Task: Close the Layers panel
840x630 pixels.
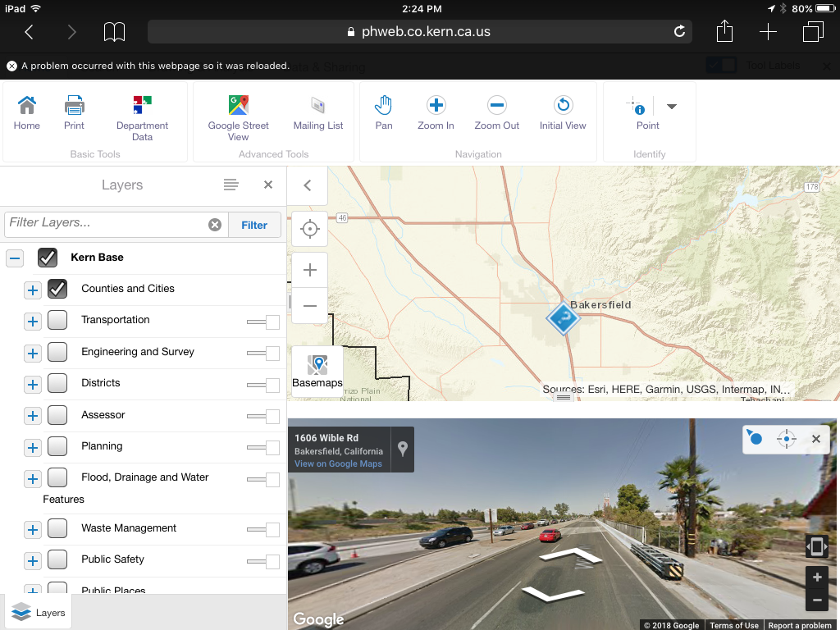Action: 268,185
